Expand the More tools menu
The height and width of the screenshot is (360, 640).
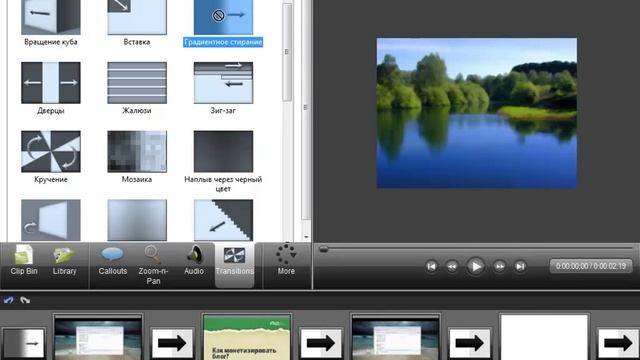point(286,260)
